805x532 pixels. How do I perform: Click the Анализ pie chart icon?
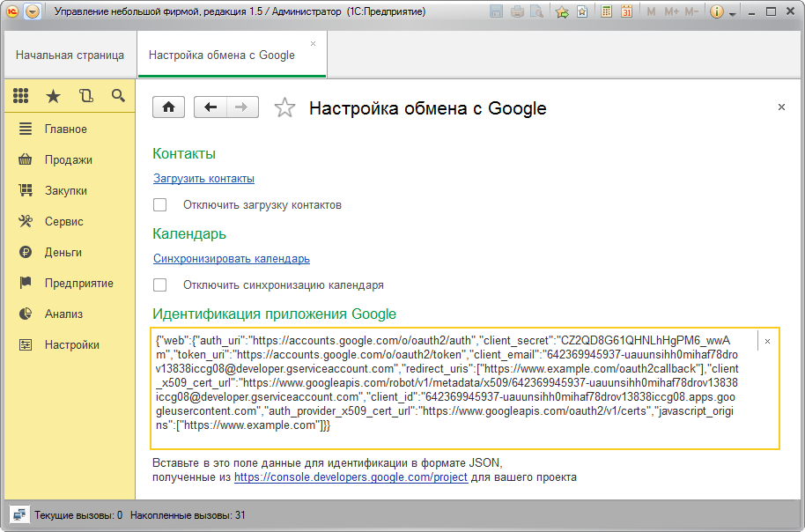(x=26, y=314)
